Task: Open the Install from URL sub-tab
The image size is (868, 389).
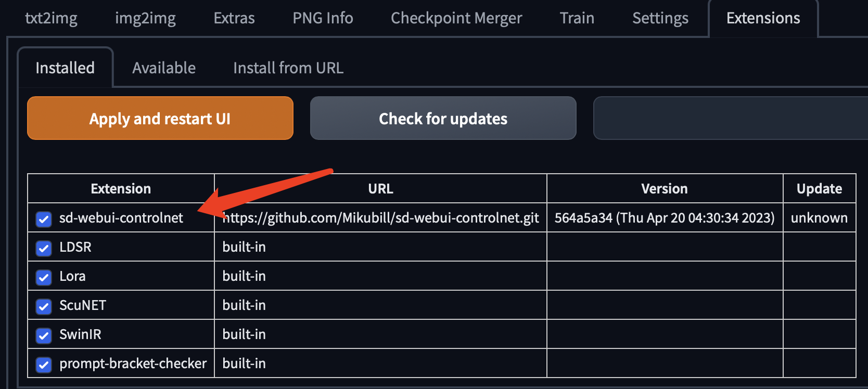Action: point(288,68)
